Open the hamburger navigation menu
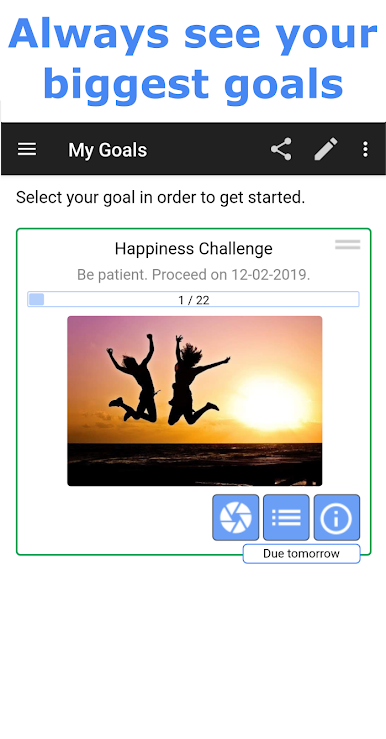The image size is (386, 739). click(27, 149)
